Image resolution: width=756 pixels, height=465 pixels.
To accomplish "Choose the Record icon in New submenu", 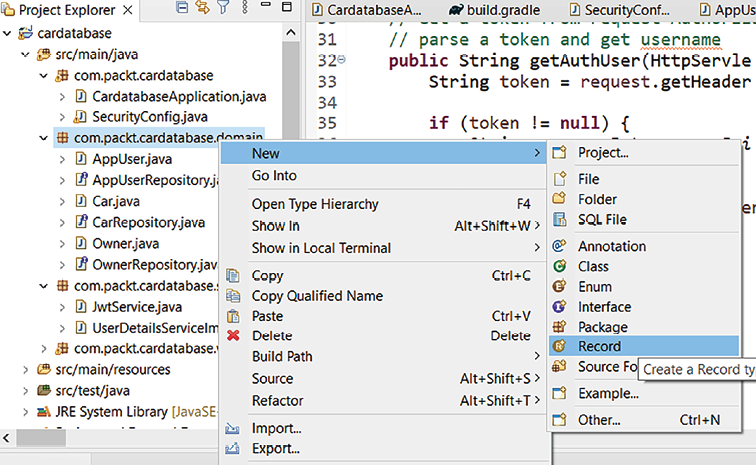I will (x=560, y=346).
